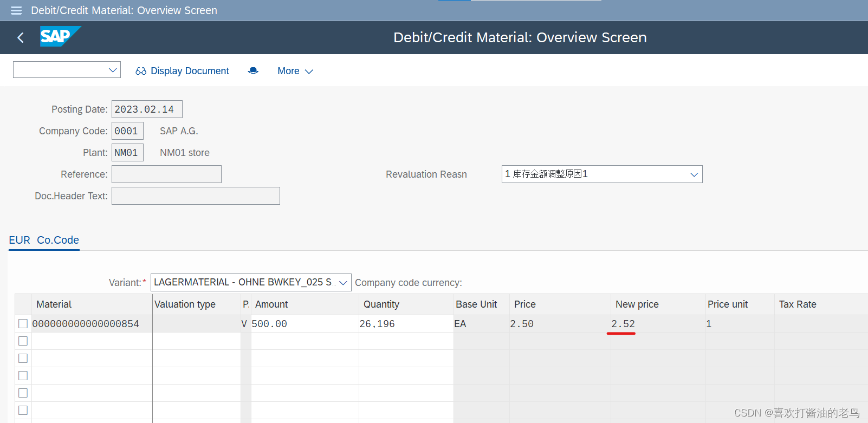Screen dimensions: 868x423
Task: Open the Variant dropdown list
Action: pos(251,282)
